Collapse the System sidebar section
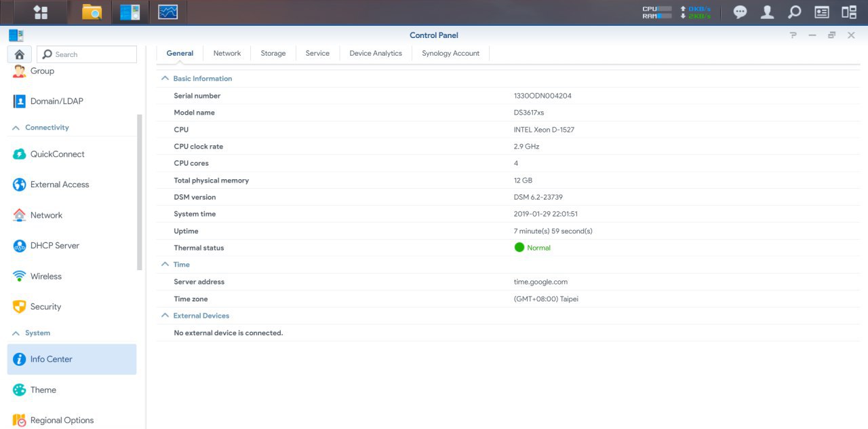The height and width of the screenshot is (429, 868). [x=16, y=333]
